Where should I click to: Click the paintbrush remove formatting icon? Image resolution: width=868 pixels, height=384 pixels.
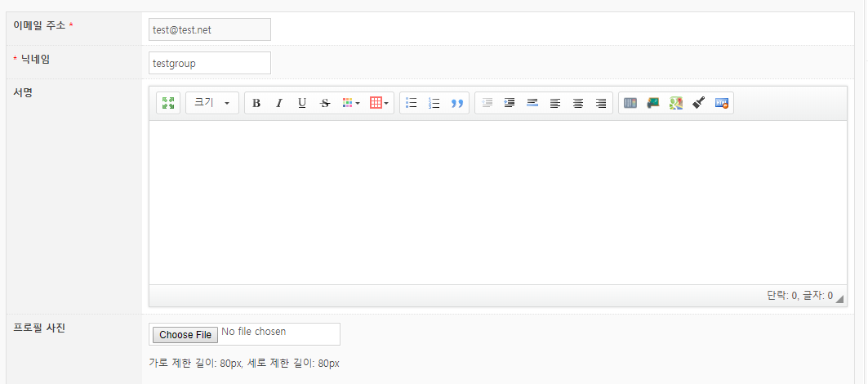[699, 103]
